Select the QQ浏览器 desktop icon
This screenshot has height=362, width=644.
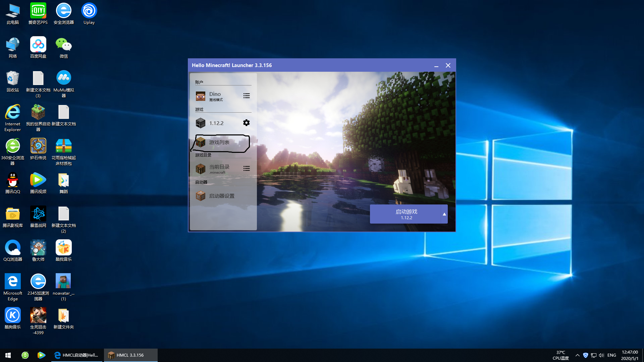pos(13,251)
